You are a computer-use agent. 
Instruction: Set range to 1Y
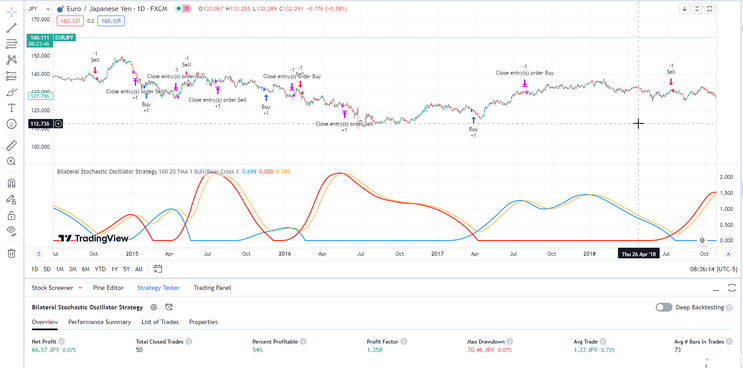[x=114, y=269]
